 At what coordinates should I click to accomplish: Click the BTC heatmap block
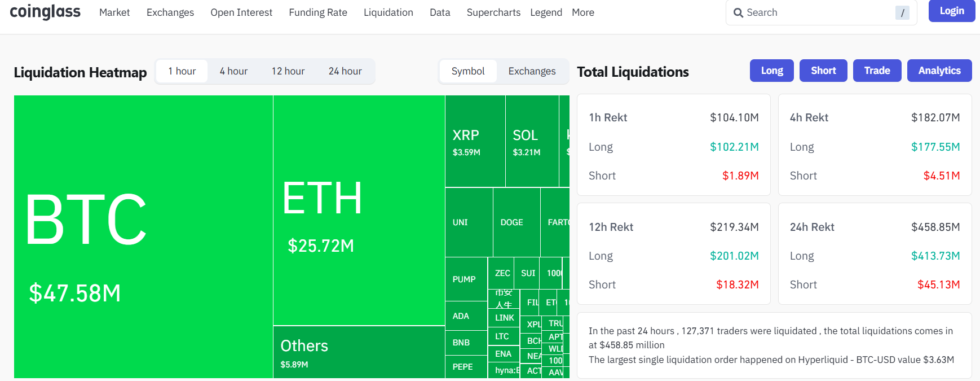(143, 237)
